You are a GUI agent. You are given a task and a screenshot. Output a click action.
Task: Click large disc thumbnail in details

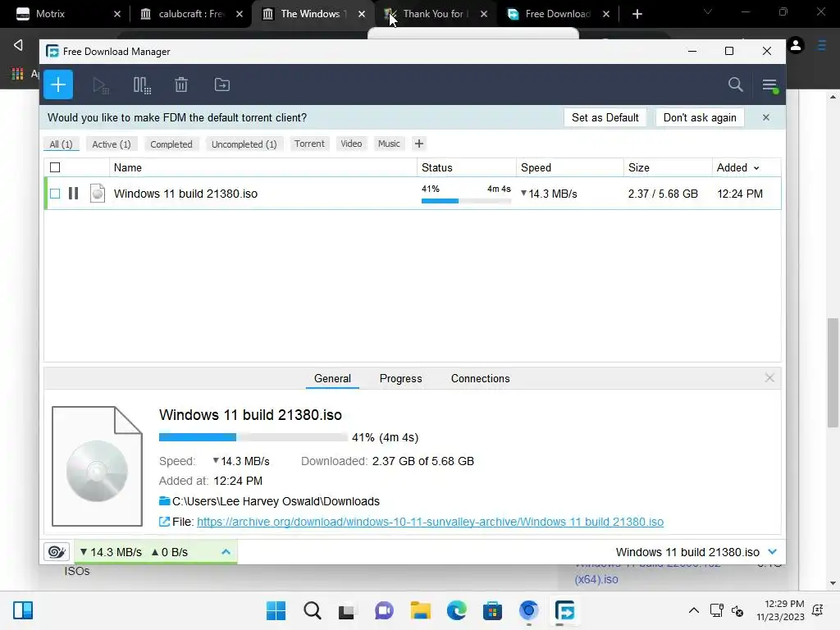click(x=97, y=466)
